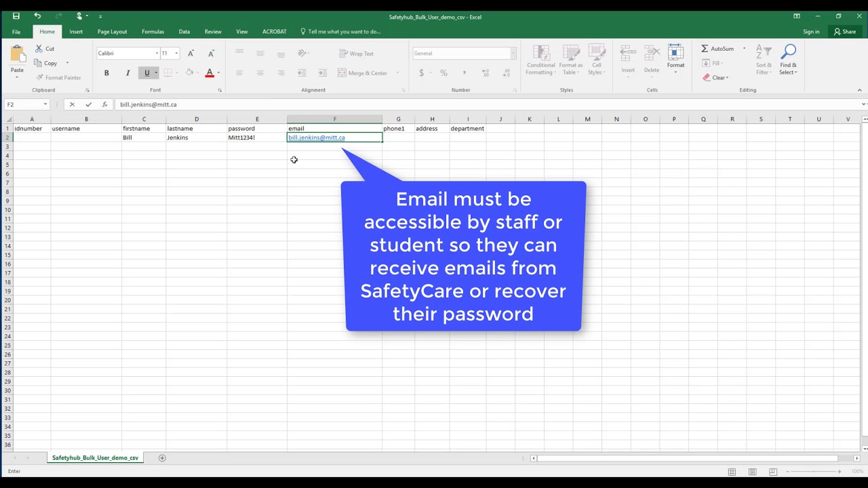
Task: Click Merge & Center button
Action: click(x=363, y=73)
